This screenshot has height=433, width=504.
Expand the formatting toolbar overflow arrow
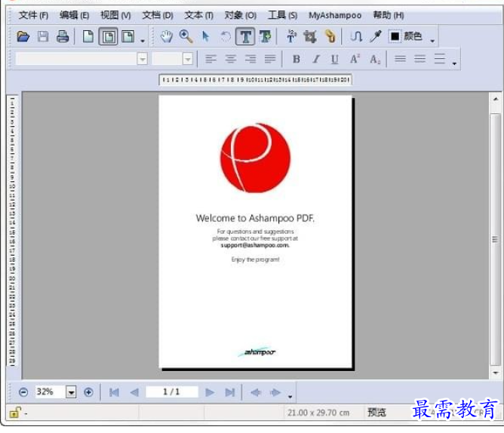(x=454, y=63)
